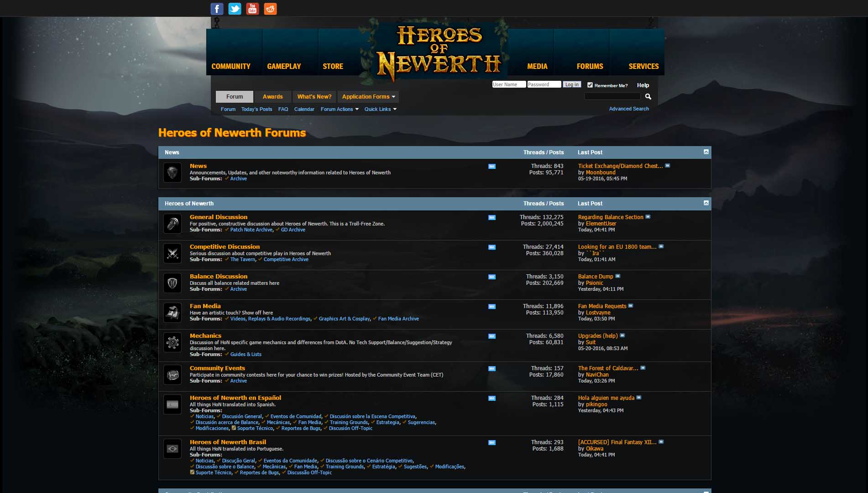The height and width of the screenshot is (493, 868).
Task: Go to last post icon beside Fan Media Requests
Action: (x=630, y=306)
